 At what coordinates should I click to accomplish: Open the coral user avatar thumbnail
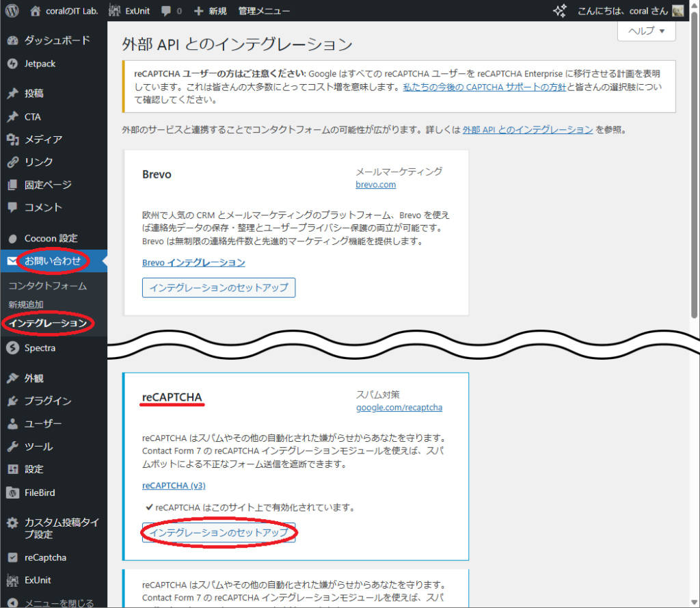tap(677, 11)
